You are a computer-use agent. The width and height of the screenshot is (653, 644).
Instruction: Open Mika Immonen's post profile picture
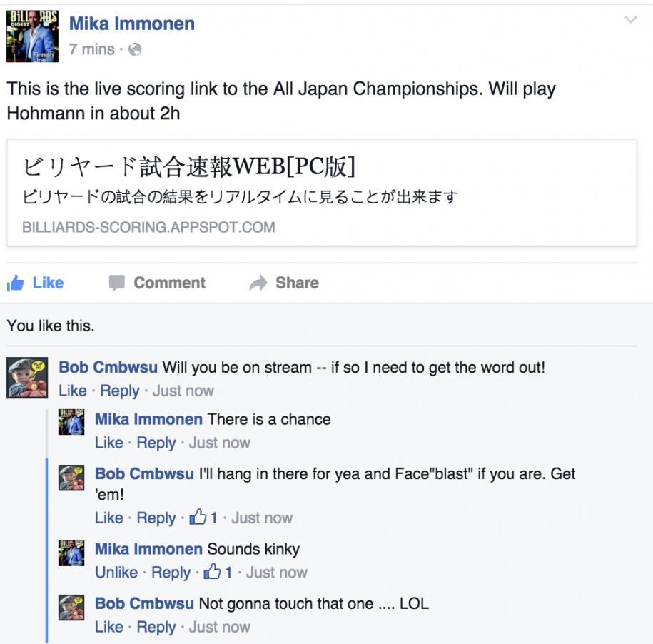pos(33,36)
